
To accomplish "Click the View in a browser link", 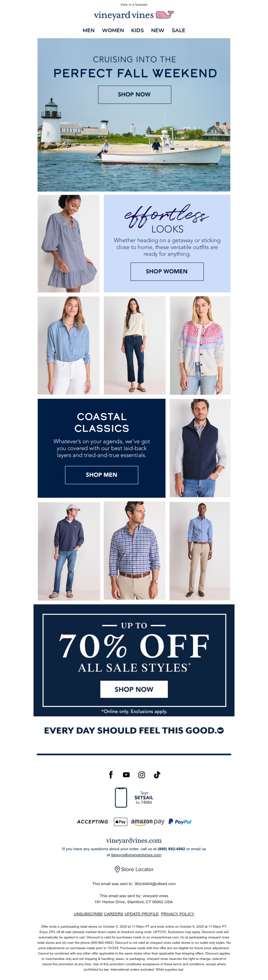I will [134, 5].
